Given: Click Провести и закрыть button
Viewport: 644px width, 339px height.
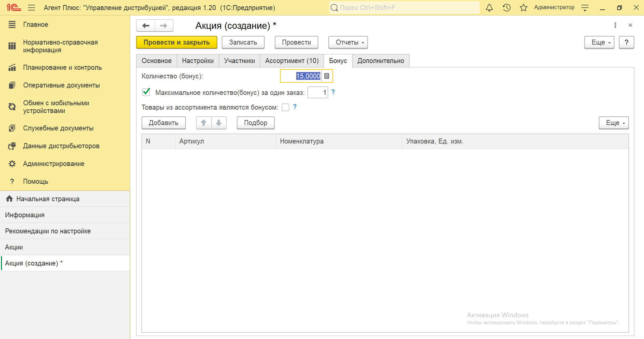Looking at the screenshot, I should click(177, 42).
